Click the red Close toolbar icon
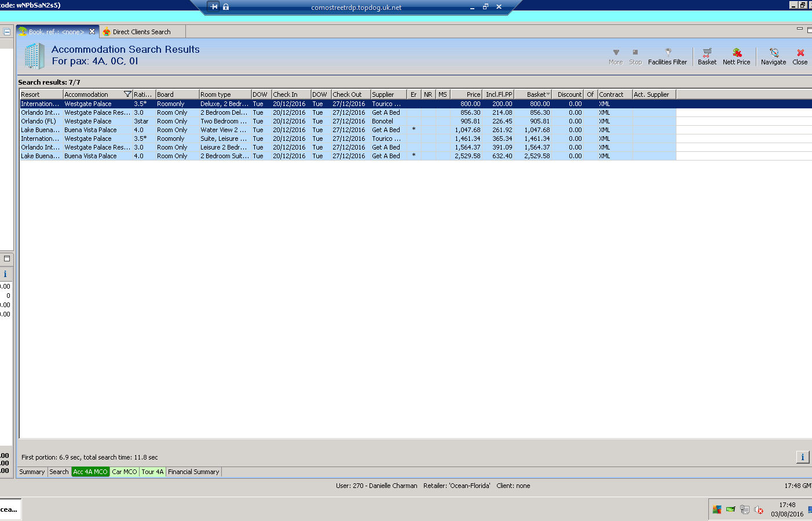This screenshot has height=521, width=812. click(800, 52)
